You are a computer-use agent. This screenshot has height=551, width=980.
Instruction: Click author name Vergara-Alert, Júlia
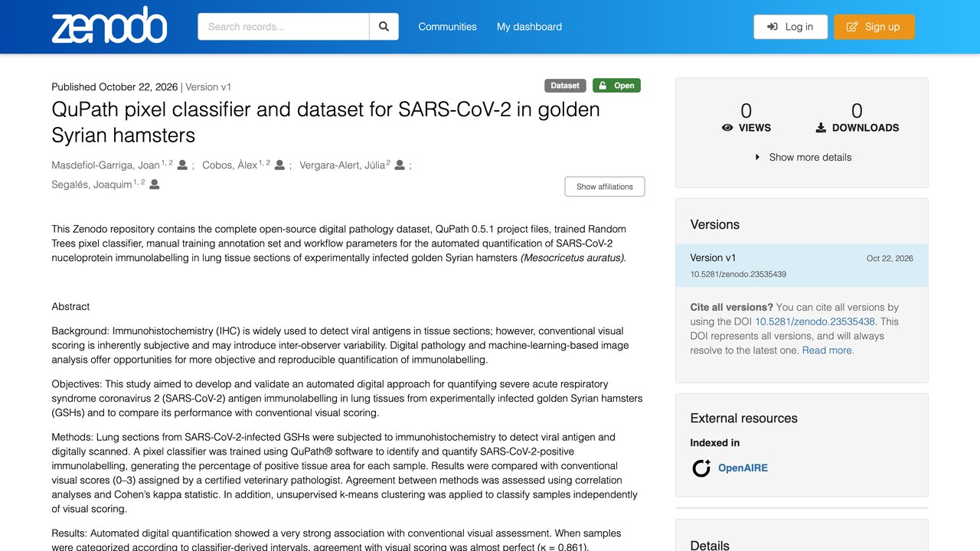[342, 165]
